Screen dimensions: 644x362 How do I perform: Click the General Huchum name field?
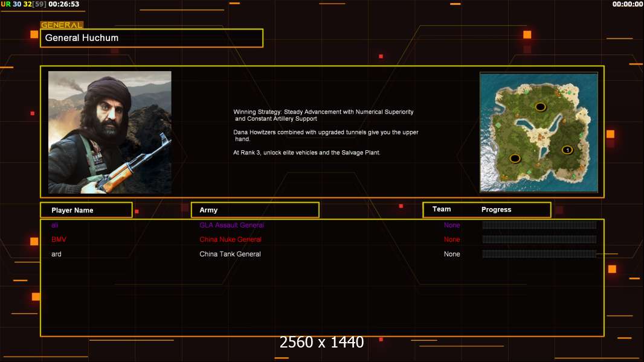click(x=152, y=38)
